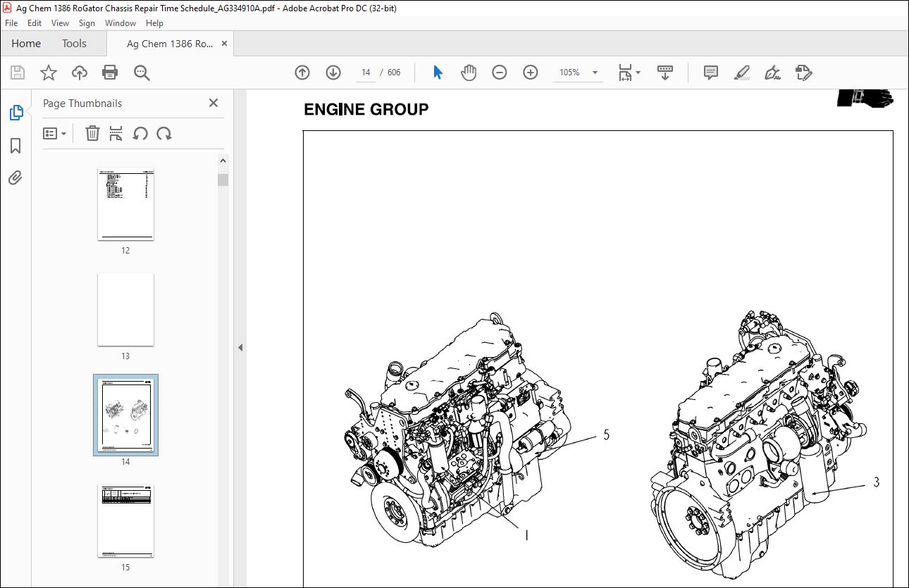Go to previous page arrow

[302, 73]
